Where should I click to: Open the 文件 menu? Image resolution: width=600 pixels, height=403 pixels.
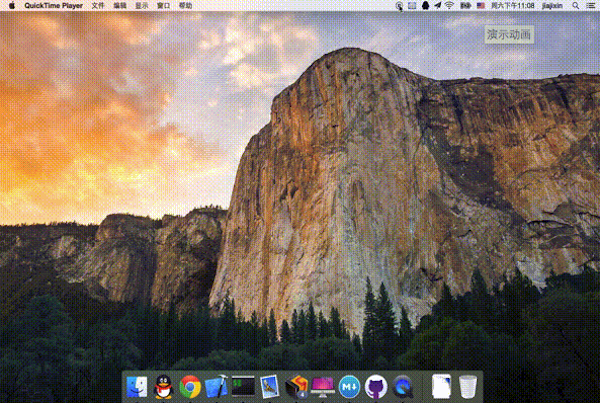point(98,5)
